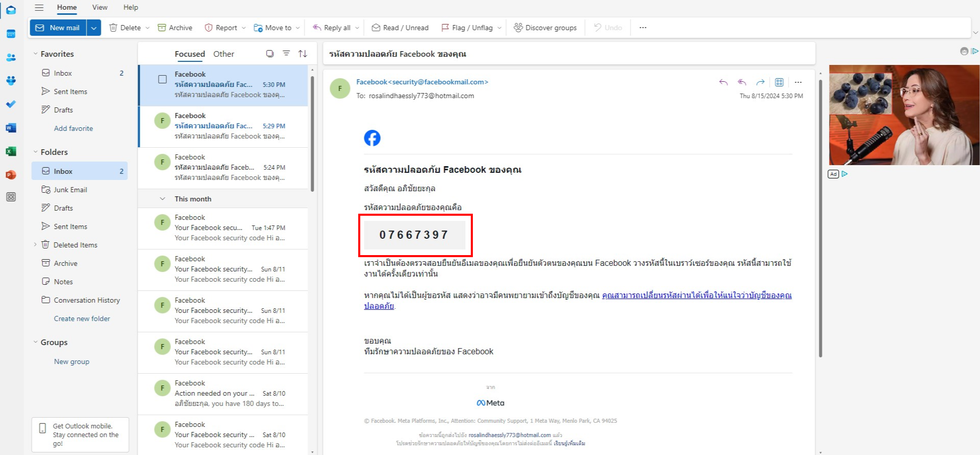Collapse the This month group

click(x=162, y=199)
